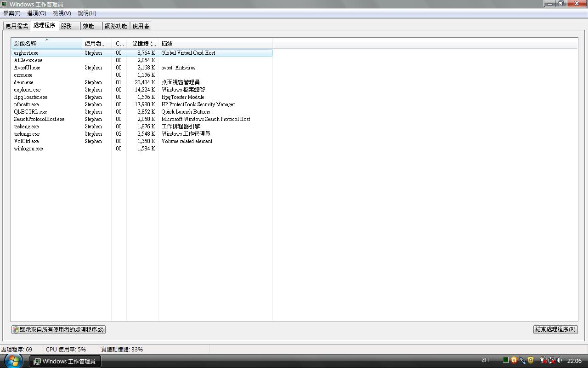Click the 22:06 system clock
This screenshot has width=588, height=368.
pyautogui.click(x=574, y=361)
